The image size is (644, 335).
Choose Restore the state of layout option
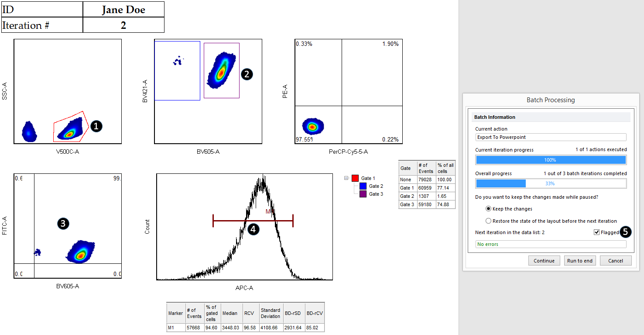click(x=489, y=221)
